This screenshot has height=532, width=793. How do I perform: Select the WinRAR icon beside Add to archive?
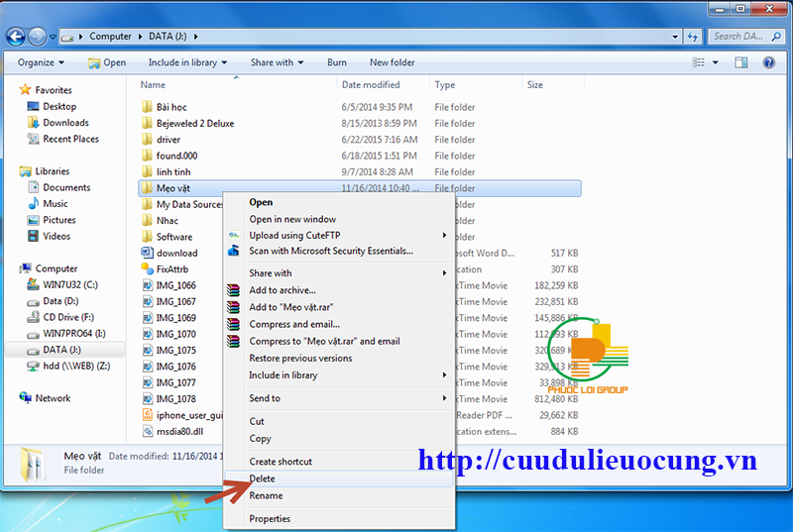(x=234, y=290)
